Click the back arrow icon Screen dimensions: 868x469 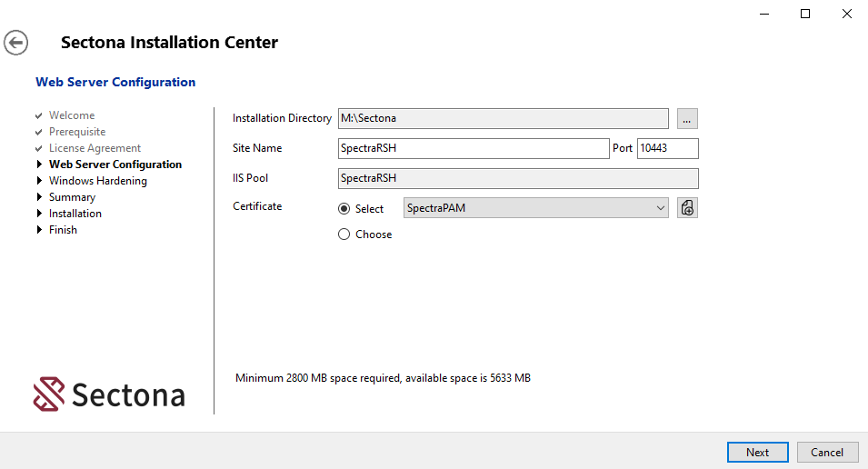tap(16, 43)
